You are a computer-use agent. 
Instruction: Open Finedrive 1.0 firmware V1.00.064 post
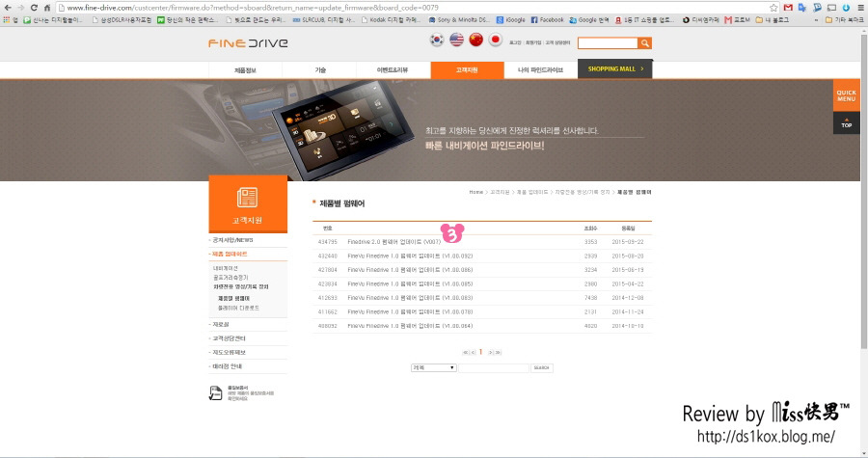tap(410, 326)
